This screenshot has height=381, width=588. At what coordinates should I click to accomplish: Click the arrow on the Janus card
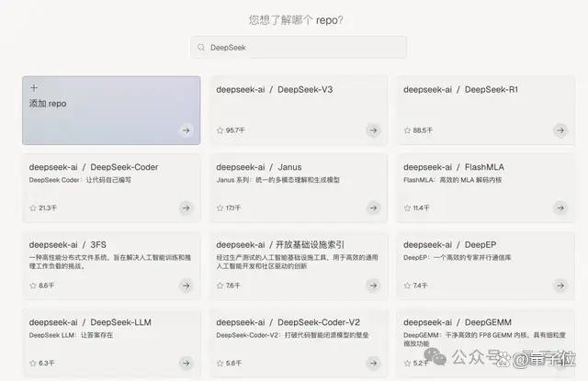point(373,207)
